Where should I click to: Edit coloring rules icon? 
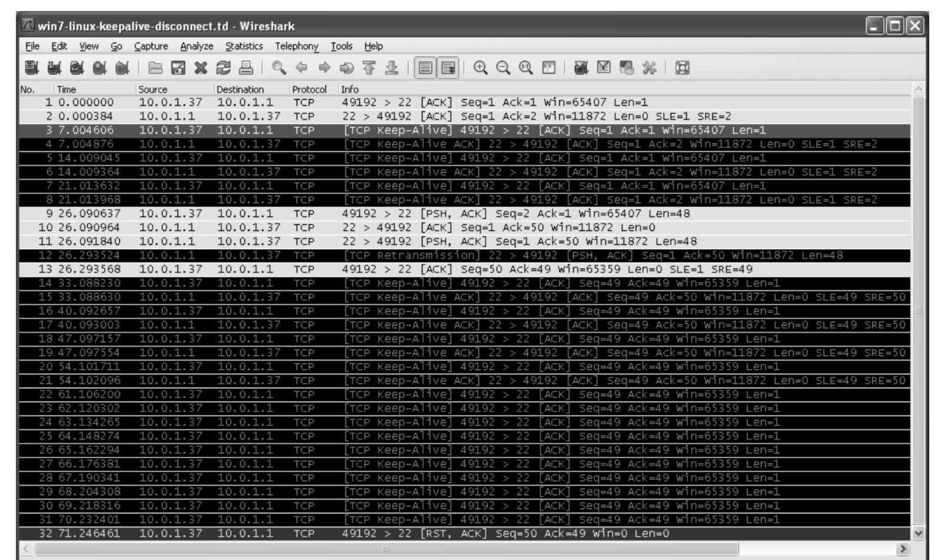(x=626, y=68)
